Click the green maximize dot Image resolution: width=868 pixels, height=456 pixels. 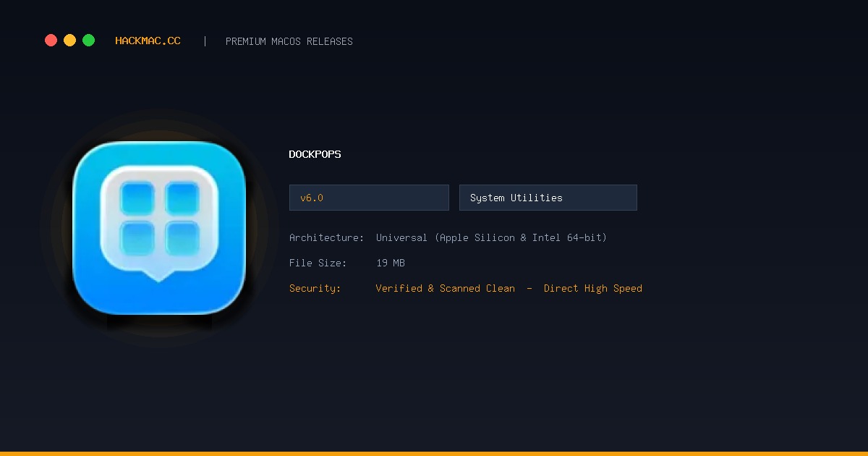click(x=88, y=41)
